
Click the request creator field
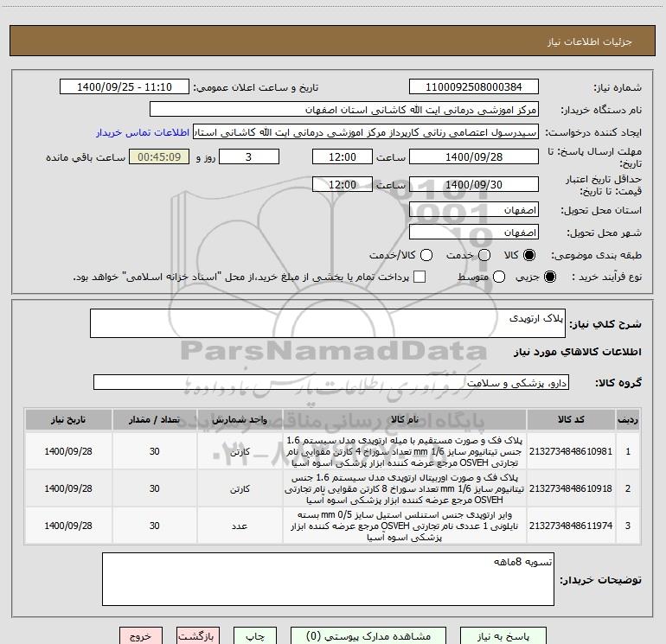coord(366,131)
